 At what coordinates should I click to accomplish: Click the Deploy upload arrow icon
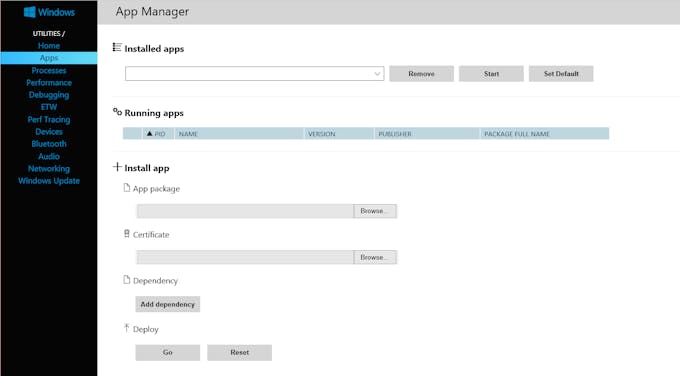(x=127, y=328)
